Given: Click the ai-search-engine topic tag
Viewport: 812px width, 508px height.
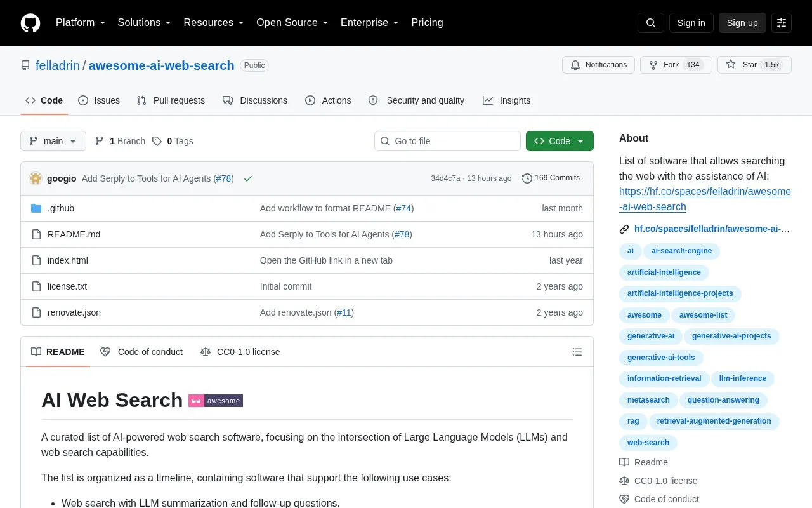Looking at the screenshot, I should pyautogui.click(x=681, y=251).
